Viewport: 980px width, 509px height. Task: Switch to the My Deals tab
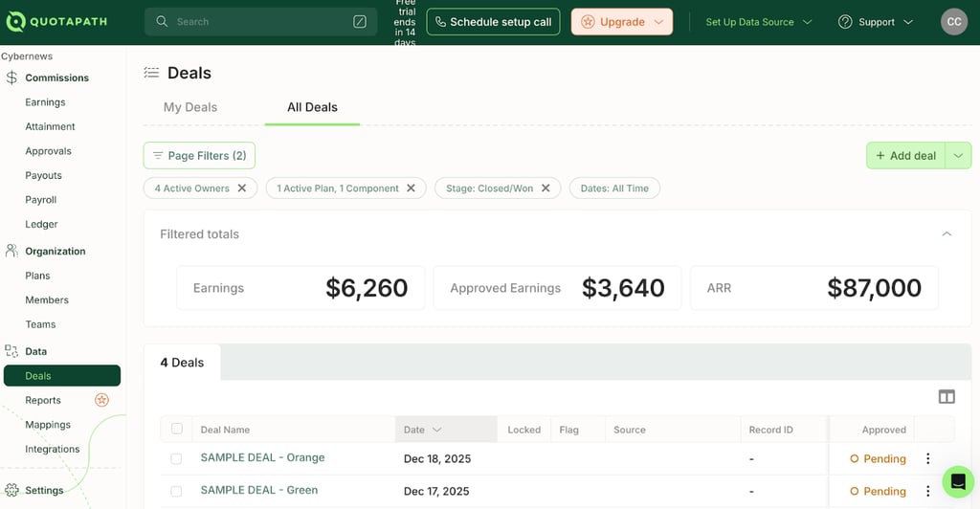[x=190, y=107]
